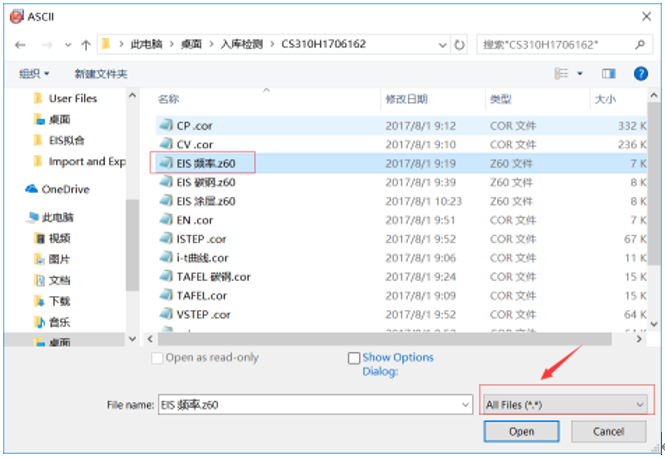Click the Back navigation arrow
The width and height of the screenshot is (665, 458).
(x=20, y=45)
